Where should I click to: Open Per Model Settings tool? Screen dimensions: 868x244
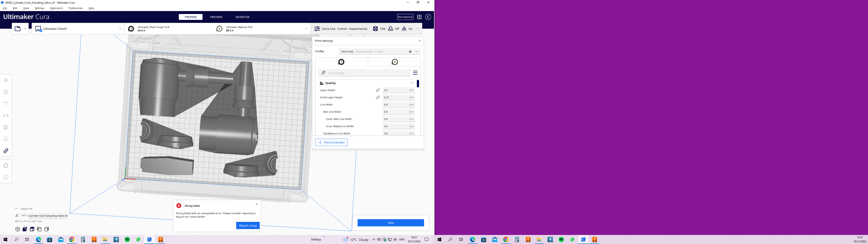tap(6, 127)
